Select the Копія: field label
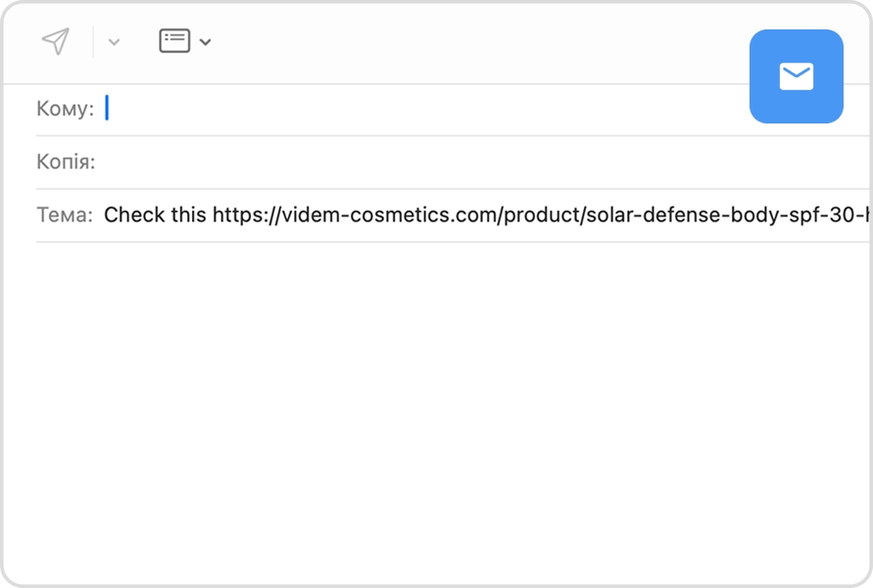This screenshot has height=588, width=873. 66,162
